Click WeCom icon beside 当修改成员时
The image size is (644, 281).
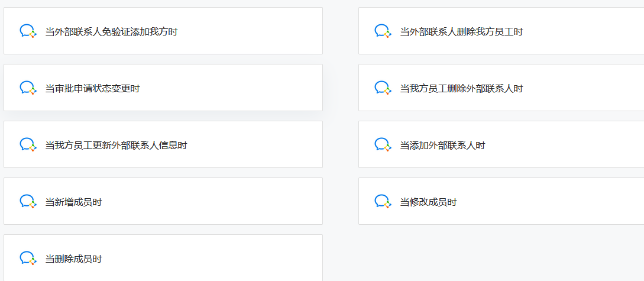pos(383,201)
